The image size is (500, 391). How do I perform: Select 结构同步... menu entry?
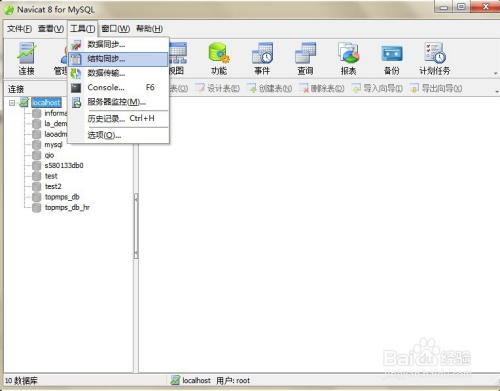tap(118, 59)
